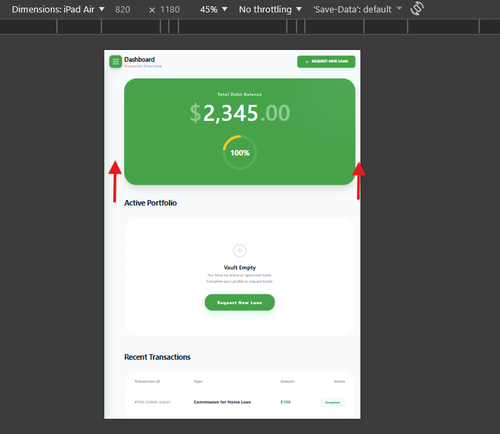Click the 100% circular progress ring
The image size is (500, 434).
[x=240, y=152]
